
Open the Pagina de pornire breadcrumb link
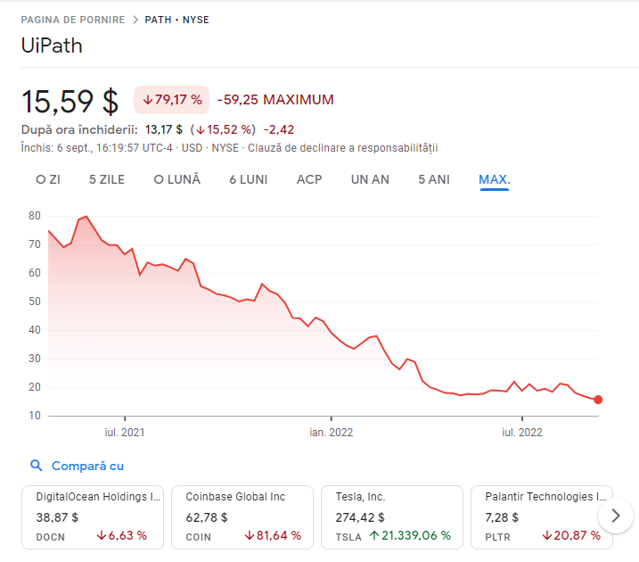coord(73,20)
